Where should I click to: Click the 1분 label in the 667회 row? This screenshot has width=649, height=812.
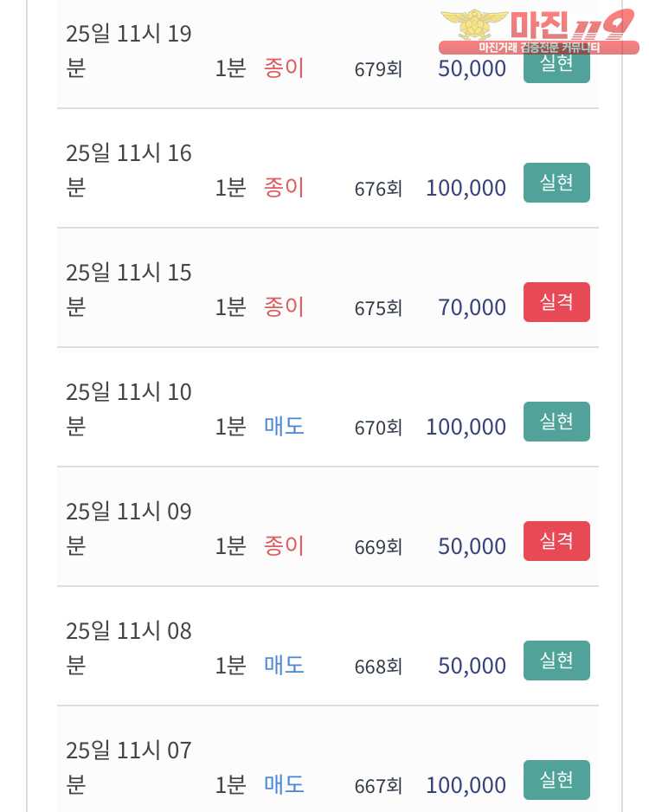pyautogui.click(x=230, y=785)
